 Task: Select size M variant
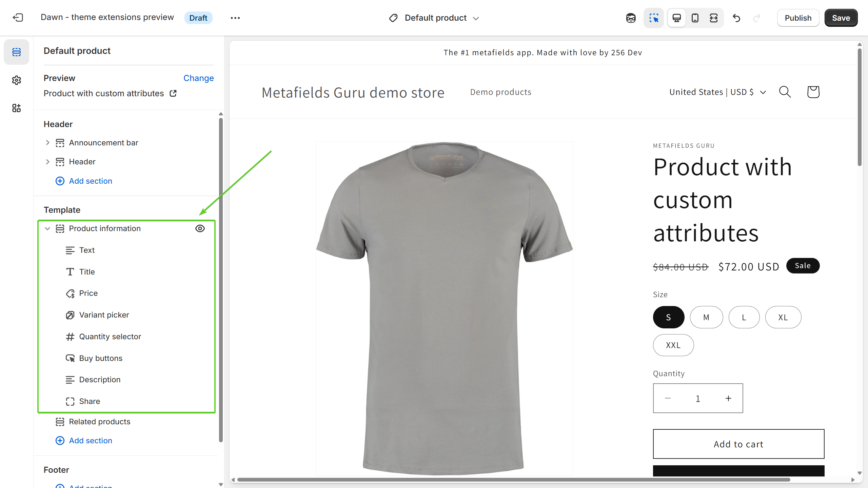[x=706, y=317]
